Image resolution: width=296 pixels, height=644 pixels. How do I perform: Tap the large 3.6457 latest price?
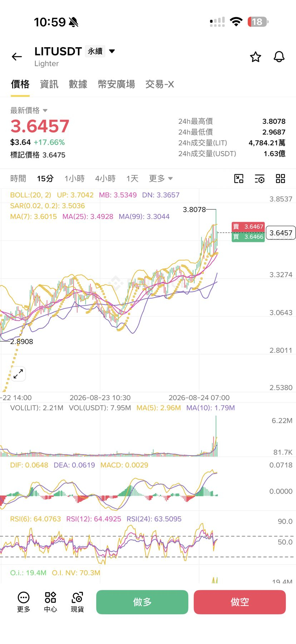click(x=40, y=126)
